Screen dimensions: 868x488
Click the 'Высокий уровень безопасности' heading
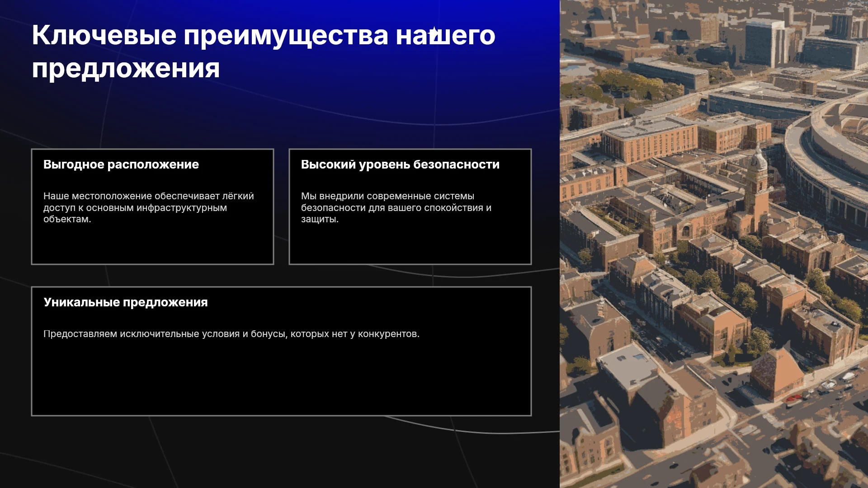click(400, 164)
